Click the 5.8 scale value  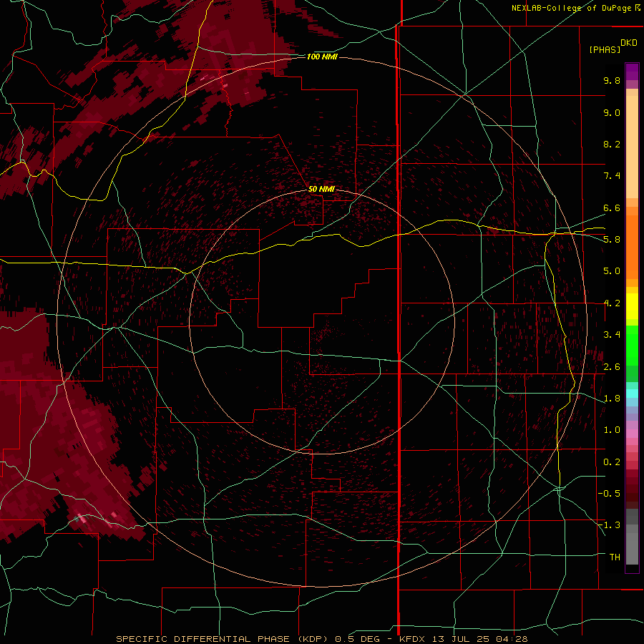point(612,240)
